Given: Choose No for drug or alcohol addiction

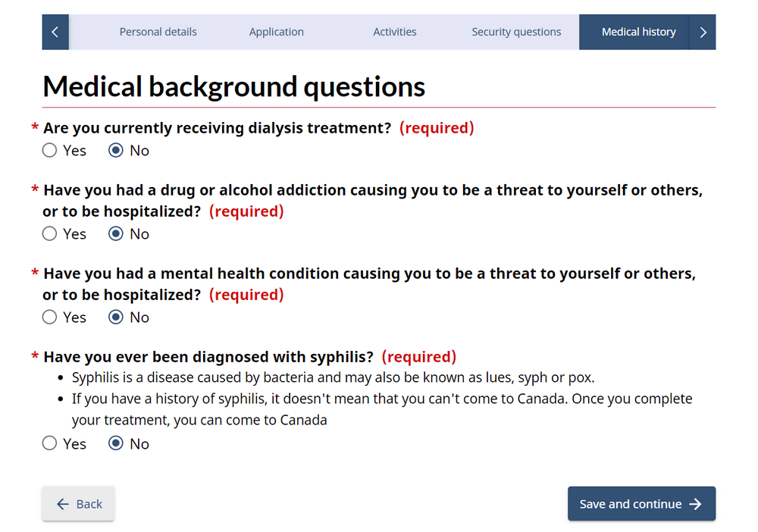Looking at the screenshot, I should [x=116, y=233].
